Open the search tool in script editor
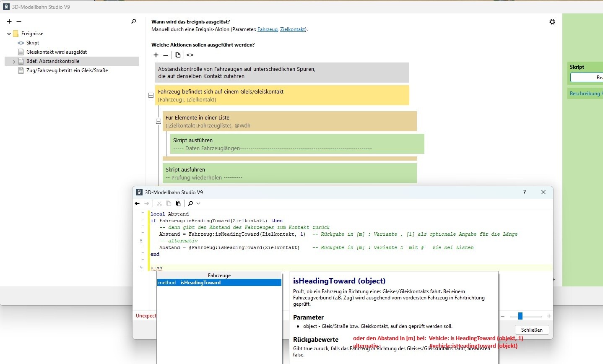 pyautogui.click(x=191, y=203)
